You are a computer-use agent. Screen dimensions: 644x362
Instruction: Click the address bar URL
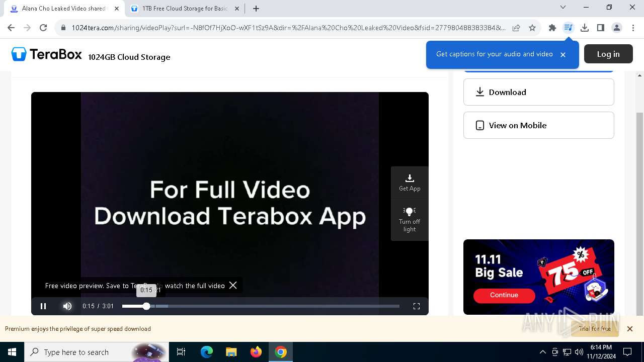(288, 28)
